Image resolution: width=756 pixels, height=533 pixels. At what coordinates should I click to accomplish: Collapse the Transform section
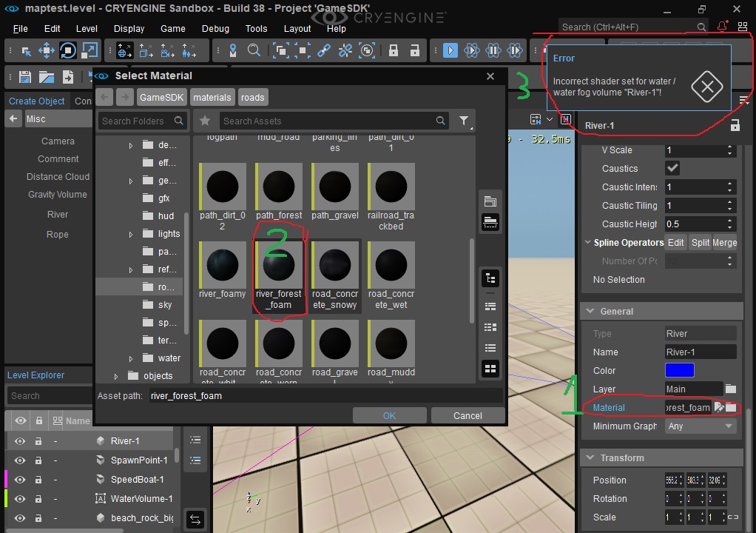tap(590, 457)
